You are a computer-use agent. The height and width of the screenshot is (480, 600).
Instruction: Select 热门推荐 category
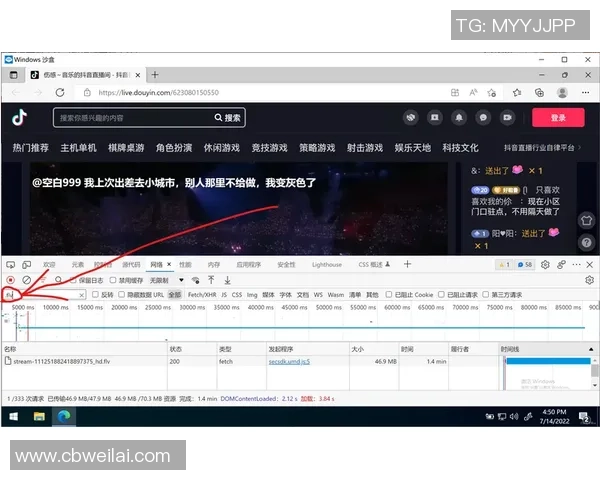tap(31, 148)
